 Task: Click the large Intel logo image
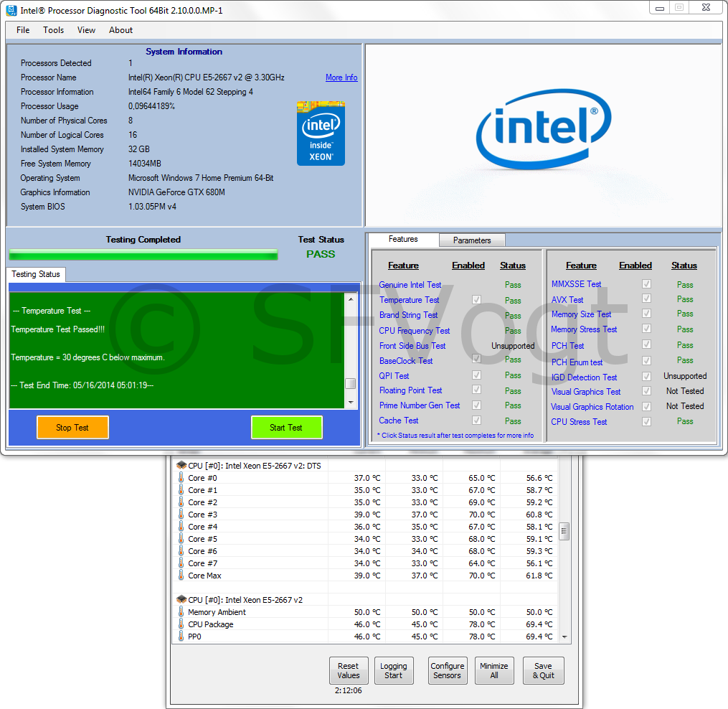point(544,129)
